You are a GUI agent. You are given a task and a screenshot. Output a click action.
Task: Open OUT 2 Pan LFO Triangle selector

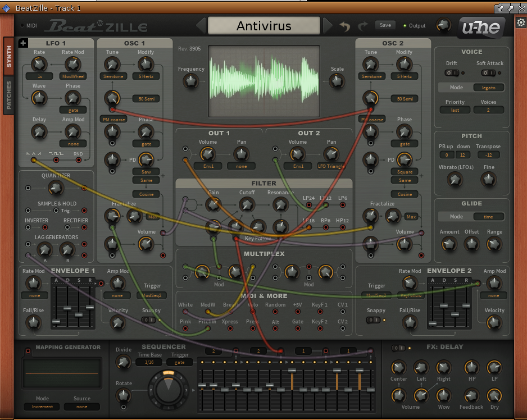click(331, 166)
